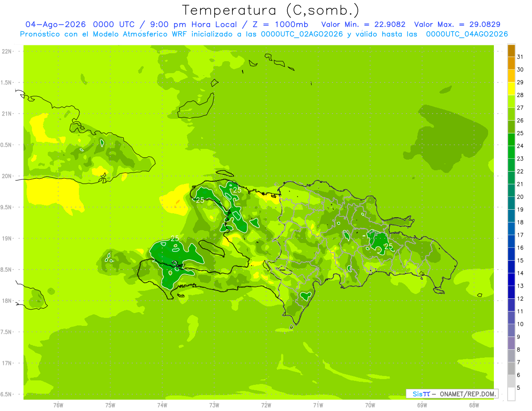The height and width of the screenshot is (411, 532).
Task: Click the 'Valor Min. = 22.9082' readout
Action: [363, 24]
